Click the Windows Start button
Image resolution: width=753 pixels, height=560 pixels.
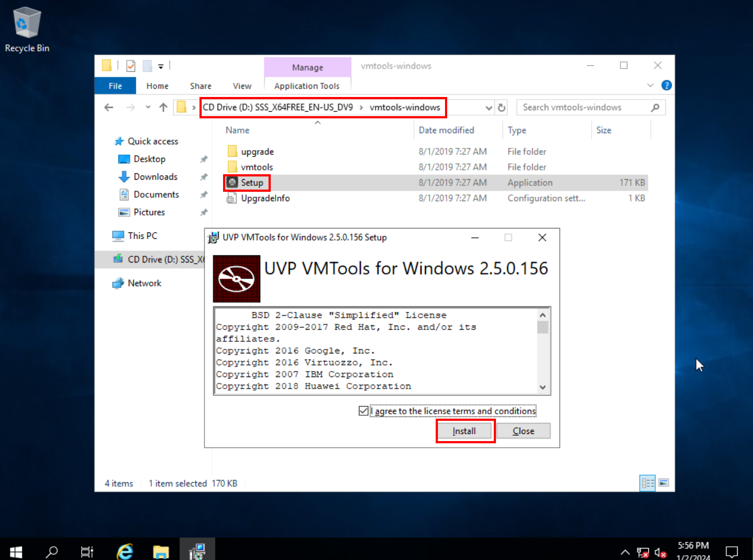[x=16, y=551]
